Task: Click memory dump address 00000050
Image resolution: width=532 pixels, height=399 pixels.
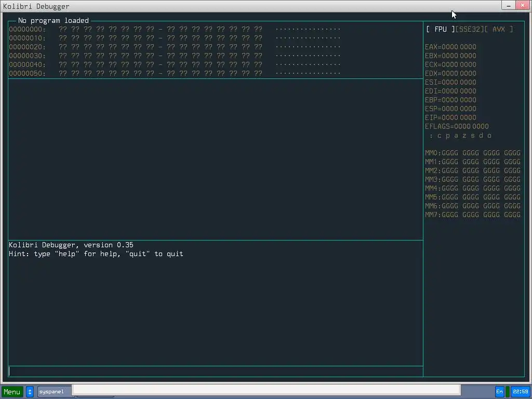Action: [27, 73]
